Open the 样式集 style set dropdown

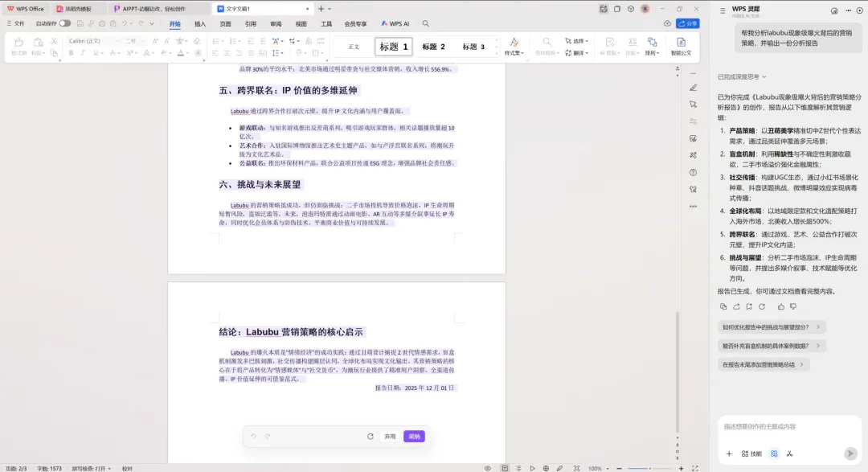tap(514, 47)
